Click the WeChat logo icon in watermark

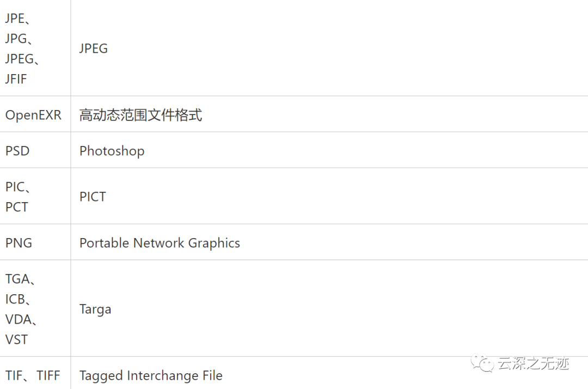pyautogui.click(x=482, y=363)
